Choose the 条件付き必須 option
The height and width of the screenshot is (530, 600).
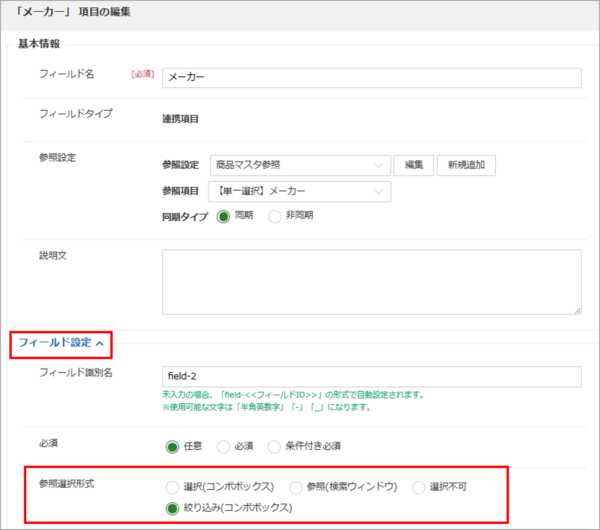point(281,446)
